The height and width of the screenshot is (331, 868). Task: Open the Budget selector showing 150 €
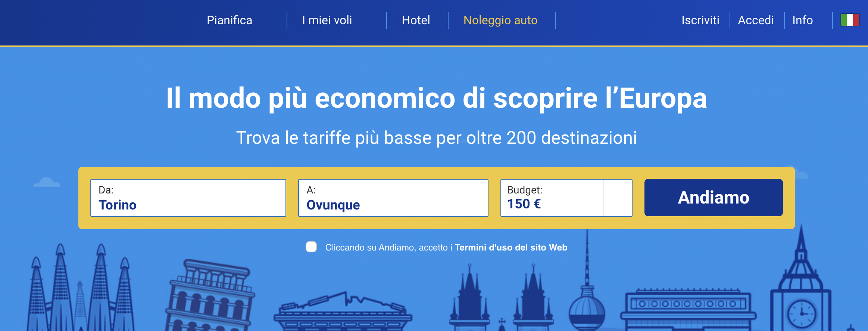pos(552,198)
